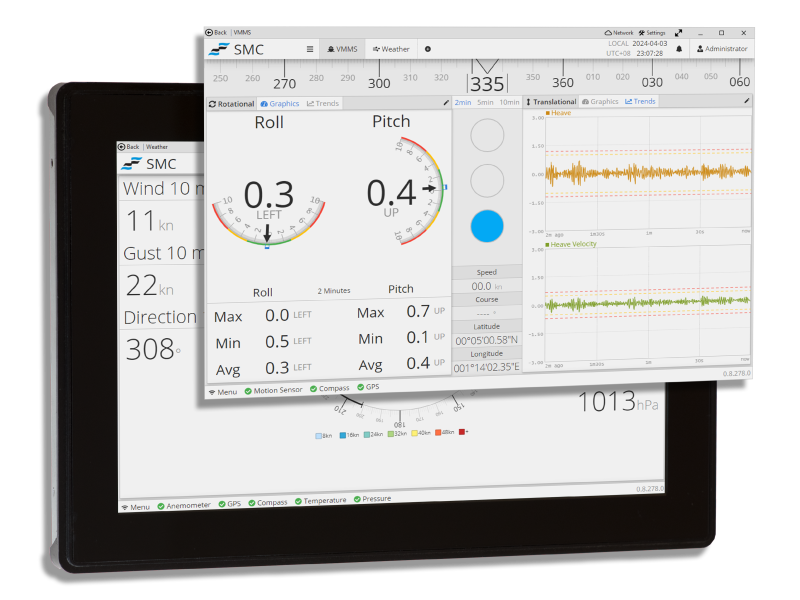Select the 10min time range

(509, 102)
